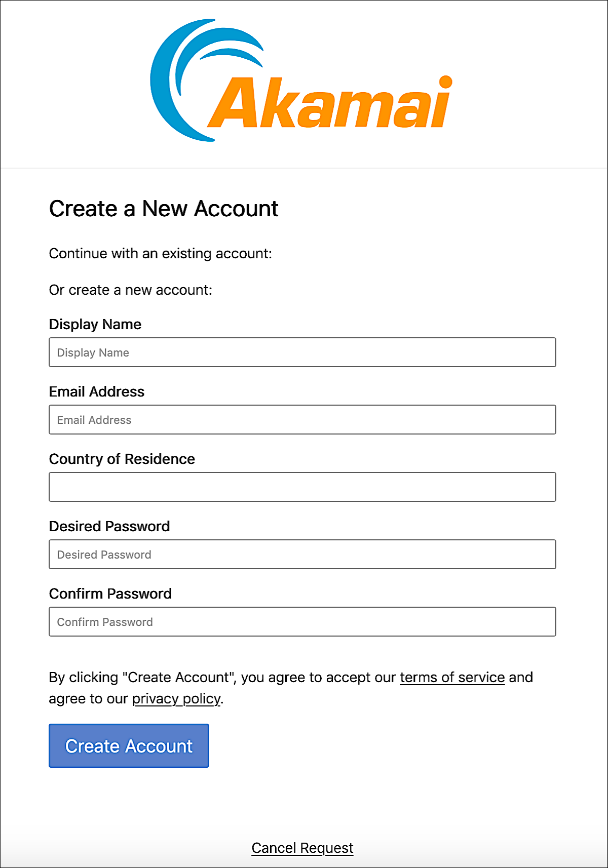Click the Country of Residence field label
This screenshot has width=608, height=868.
122,459
